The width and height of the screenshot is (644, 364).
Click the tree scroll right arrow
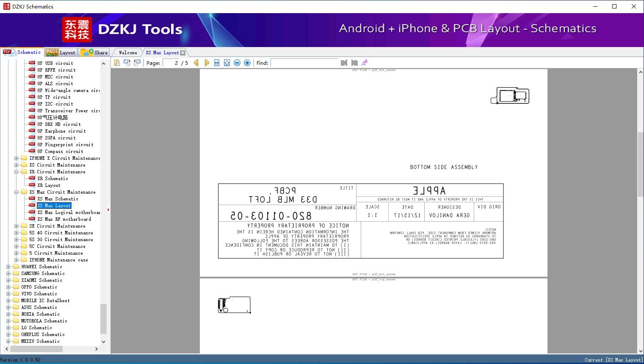[97, 349]
